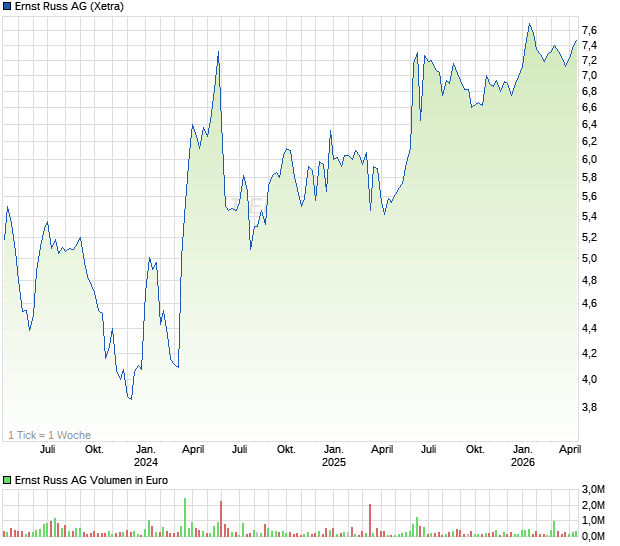
Task: Click the 5,0 price axis label
Action: pos(589,259)
